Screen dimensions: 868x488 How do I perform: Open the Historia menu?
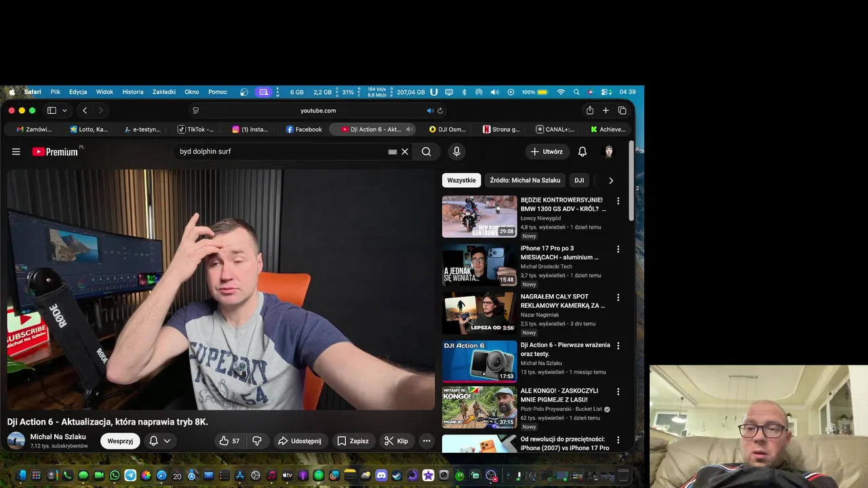point(133,92)
